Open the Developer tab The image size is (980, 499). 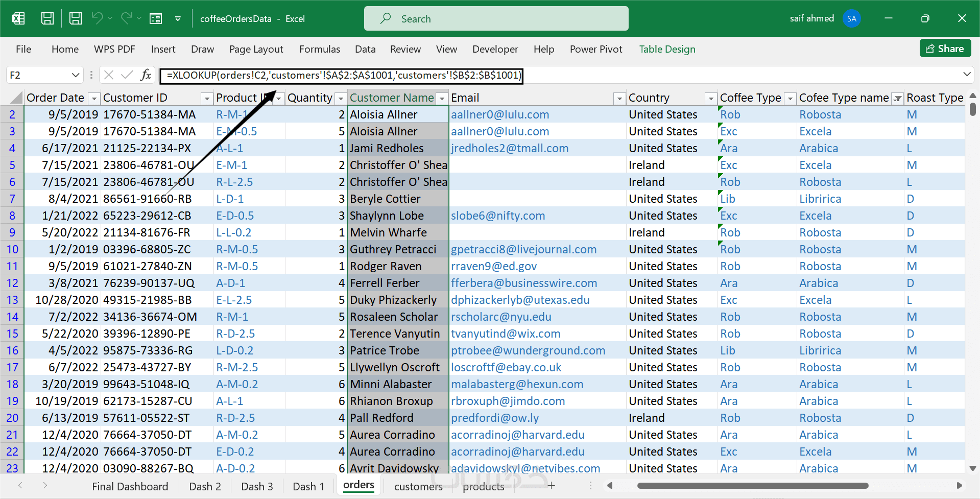click(495, 49)
